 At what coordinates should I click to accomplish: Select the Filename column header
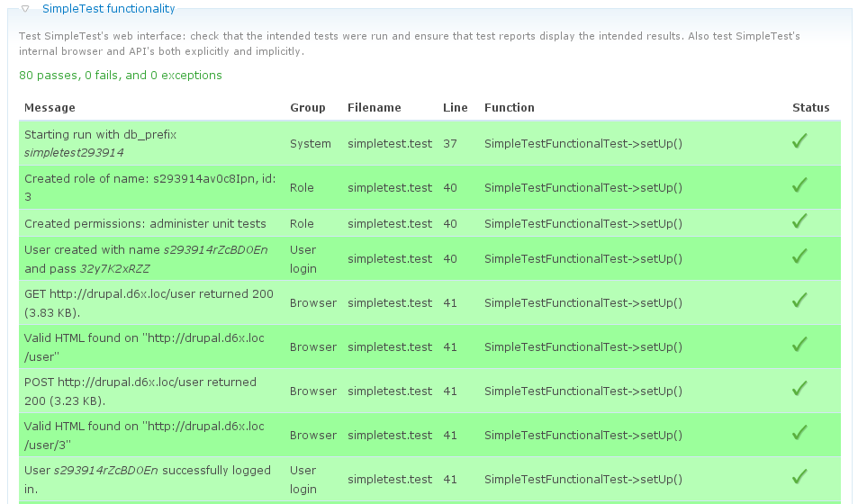[375, 108]
